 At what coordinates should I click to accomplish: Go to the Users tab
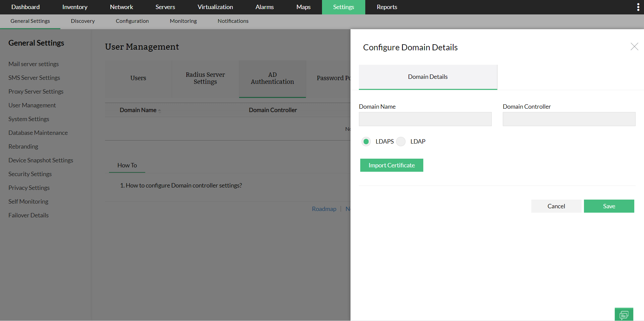coord(138,78)
